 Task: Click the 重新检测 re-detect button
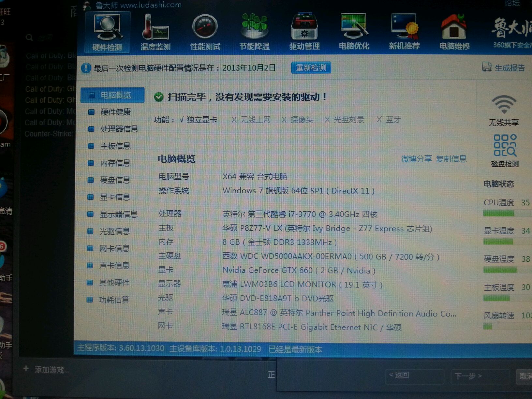[311, 67]
